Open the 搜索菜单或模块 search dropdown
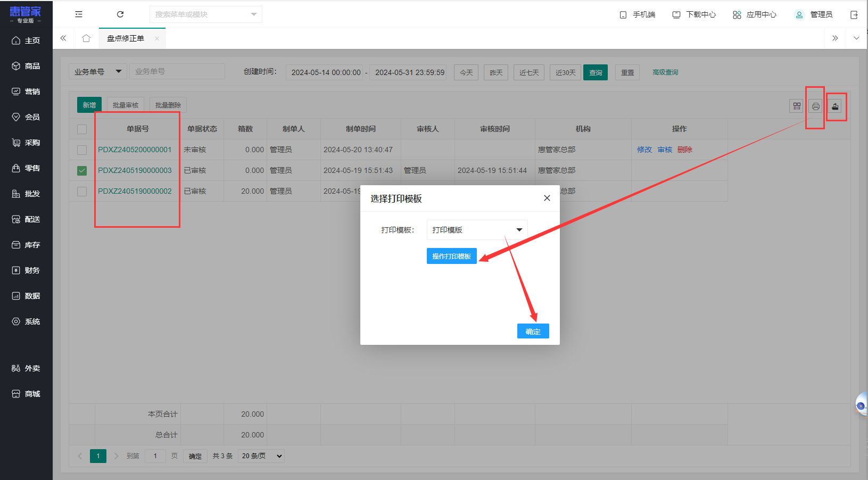Image resolution: width=868 pixels, height=480 pixels. [206, 14]
